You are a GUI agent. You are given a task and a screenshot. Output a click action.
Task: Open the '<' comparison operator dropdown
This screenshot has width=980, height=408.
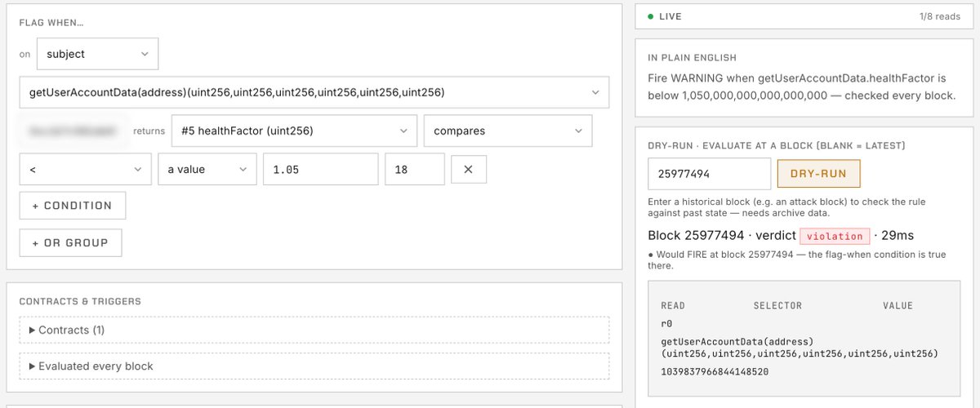pyautogui.click(x=85, y=169)
